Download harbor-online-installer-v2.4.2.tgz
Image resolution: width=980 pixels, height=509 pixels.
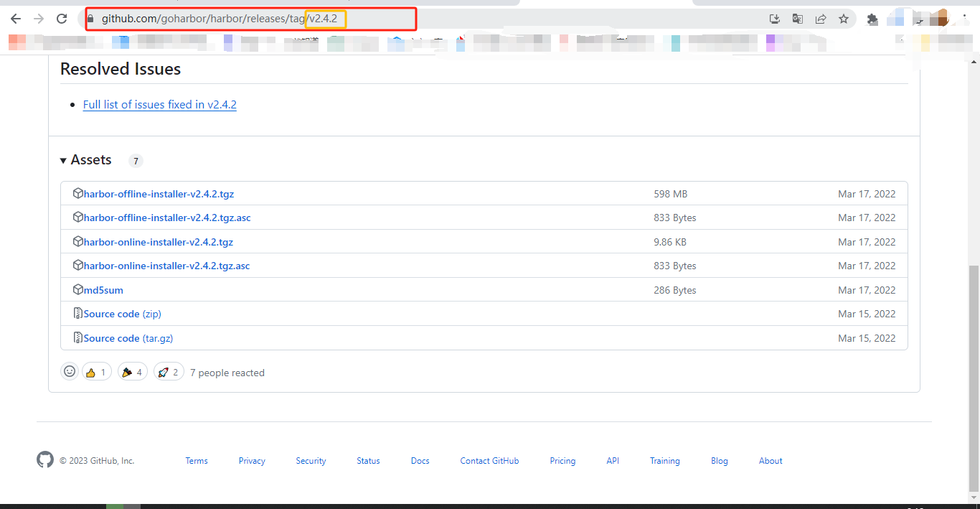159,242
